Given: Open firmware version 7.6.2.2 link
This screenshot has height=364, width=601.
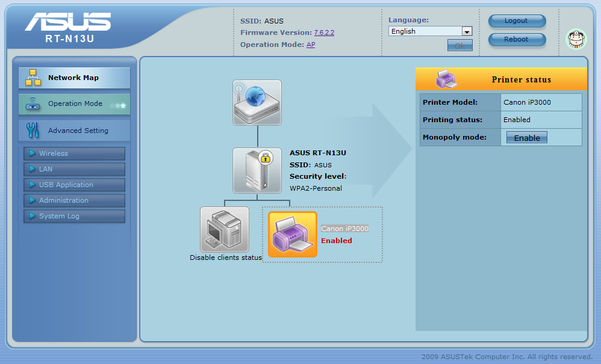Looking at the screenshot, I should point(324,33).
